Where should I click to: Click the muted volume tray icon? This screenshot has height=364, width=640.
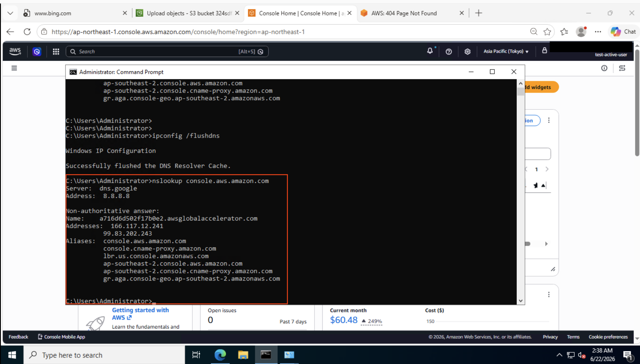pos(582,355)
